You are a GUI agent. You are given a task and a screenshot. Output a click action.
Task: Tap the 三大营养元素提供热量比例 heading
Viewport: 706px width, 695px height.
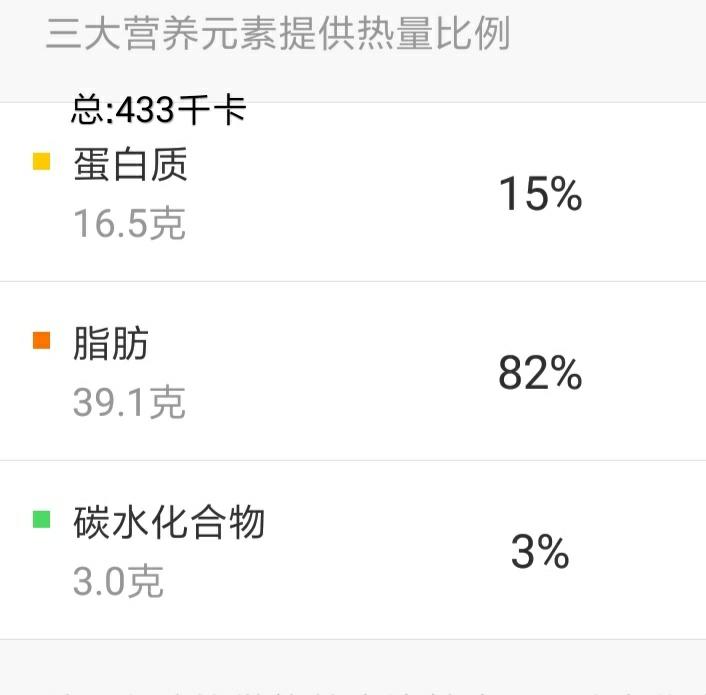click(x=277, y=33)
